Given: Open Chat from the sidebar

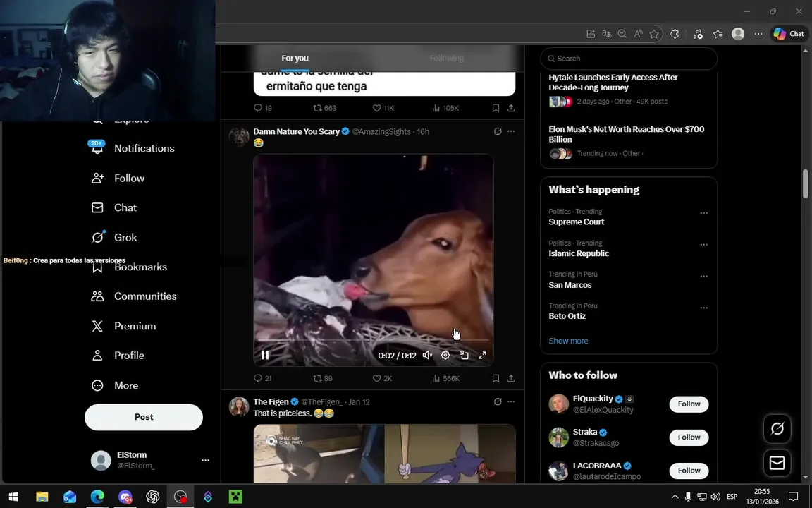Looking at the screenshot, I should (x=114, y=208).
